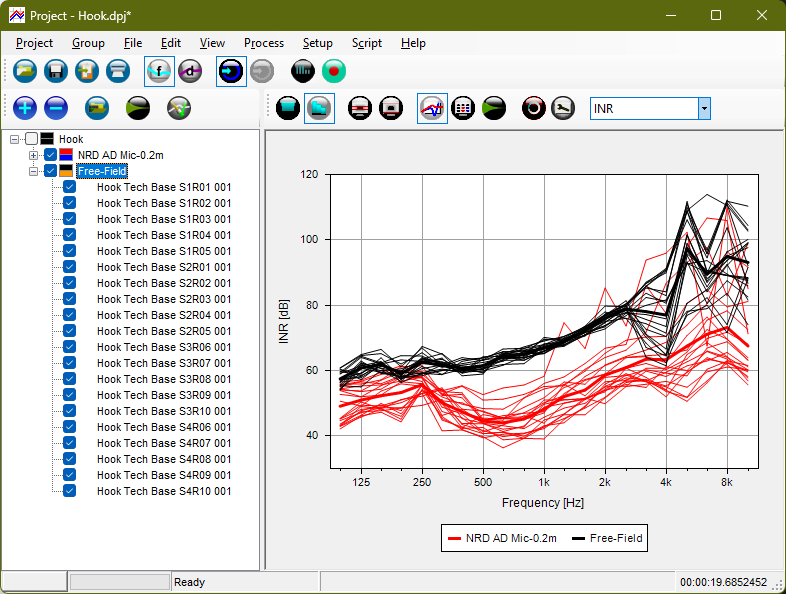Open the Script menu
Screen dimensions: 786x594
pos(366,43)
